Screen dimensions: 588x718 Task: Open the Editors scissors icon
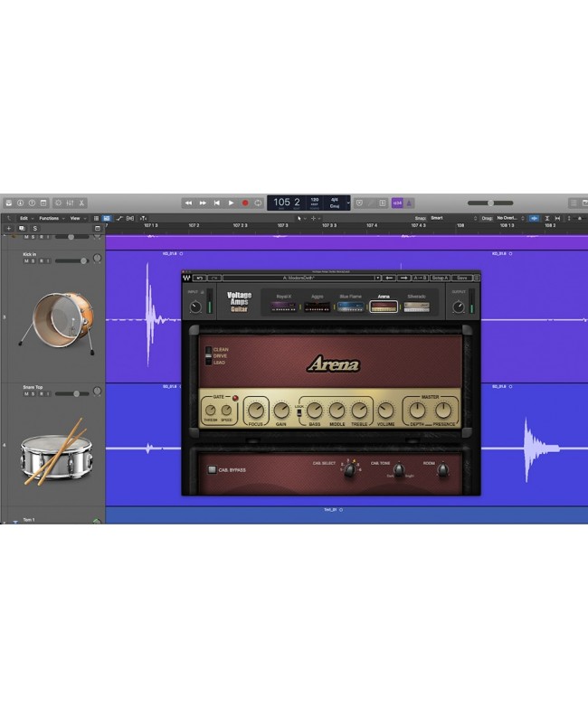pos(82,203)
